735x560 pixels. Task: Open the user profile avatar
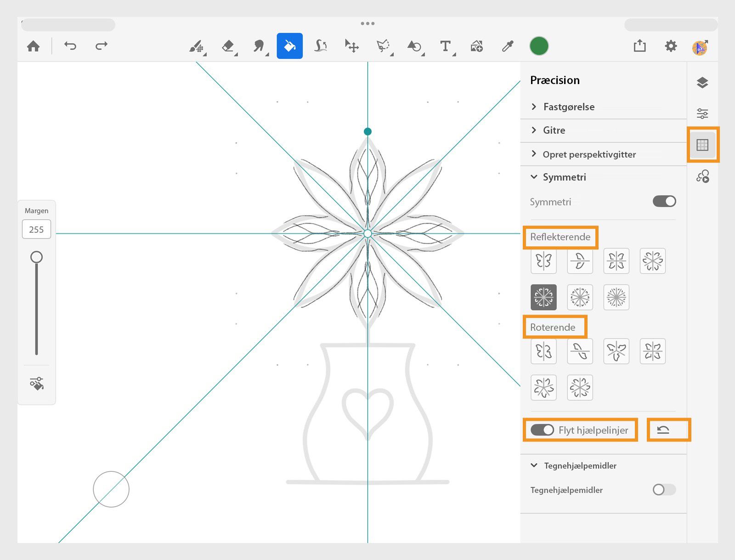tap(700, 47)
